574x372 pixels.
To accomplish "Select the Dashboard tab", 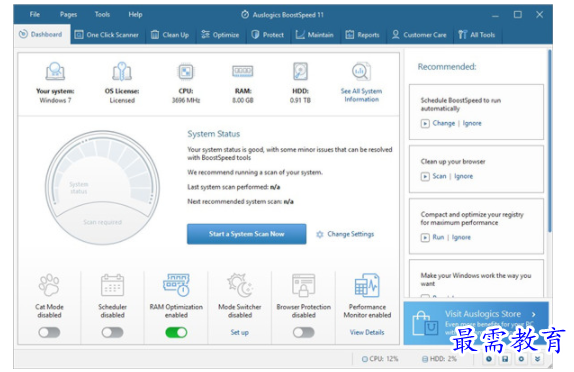I will point(42,34).
